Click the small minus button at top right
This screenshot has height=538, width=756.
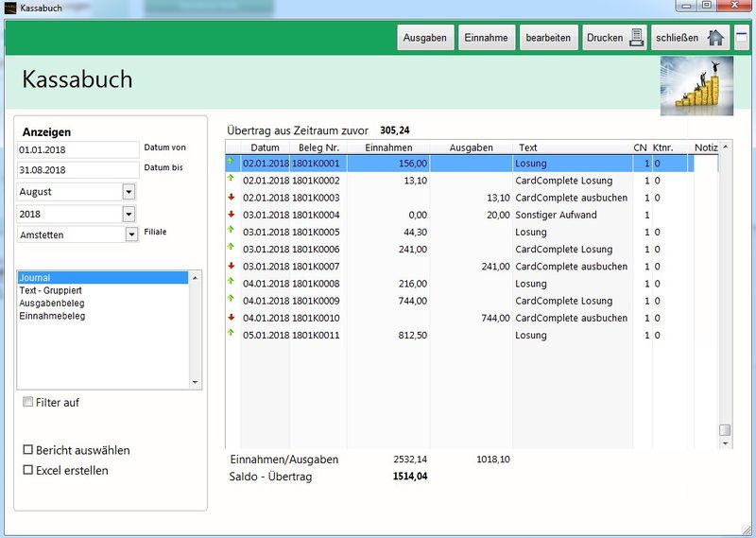[x=742, y=38]
